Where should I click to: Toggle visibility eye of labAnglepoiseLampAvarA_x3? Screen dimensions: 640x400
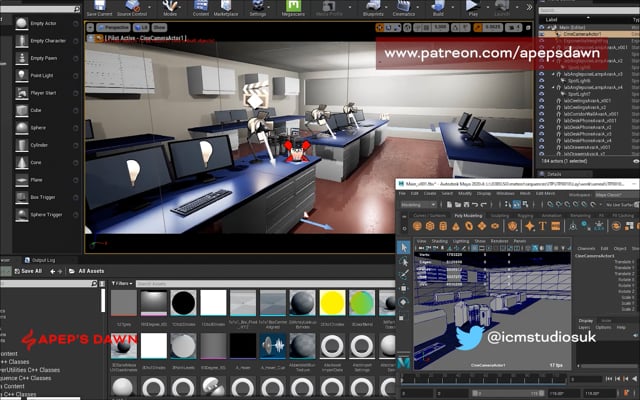[542, 74]
